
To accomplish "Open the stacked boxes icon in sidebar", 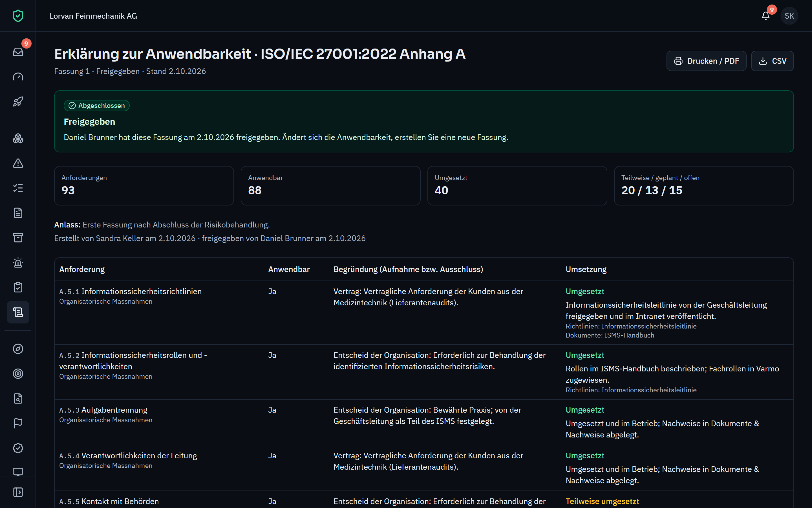I will [18, 138].
